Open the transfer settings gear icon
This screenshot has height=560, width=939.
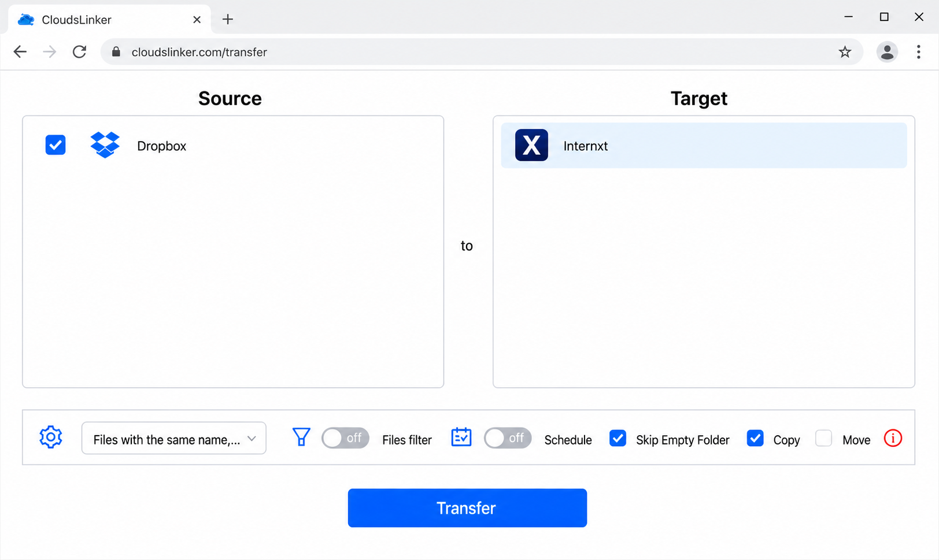click(51, 437)
